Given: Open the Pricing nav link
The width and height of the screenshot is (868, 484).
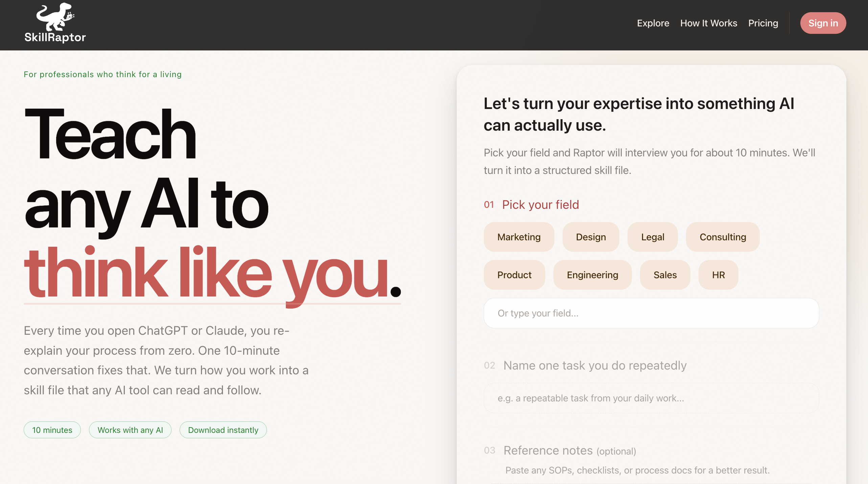Looking at the screenshot, I should [x=763, y=23].
